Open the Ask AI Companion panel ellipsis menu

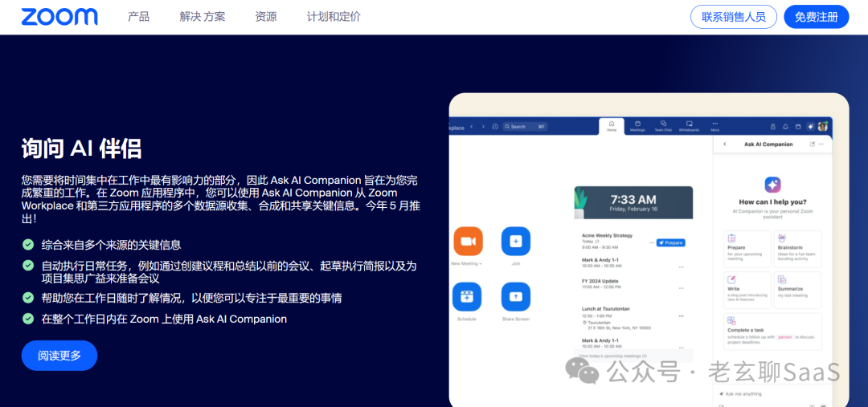click(821, 144)
